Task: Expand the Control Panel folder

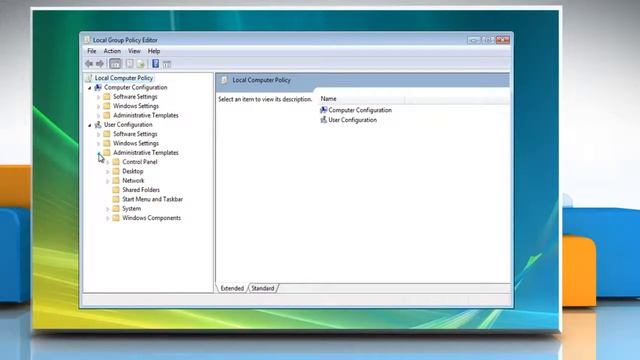Action: (108, 162)
